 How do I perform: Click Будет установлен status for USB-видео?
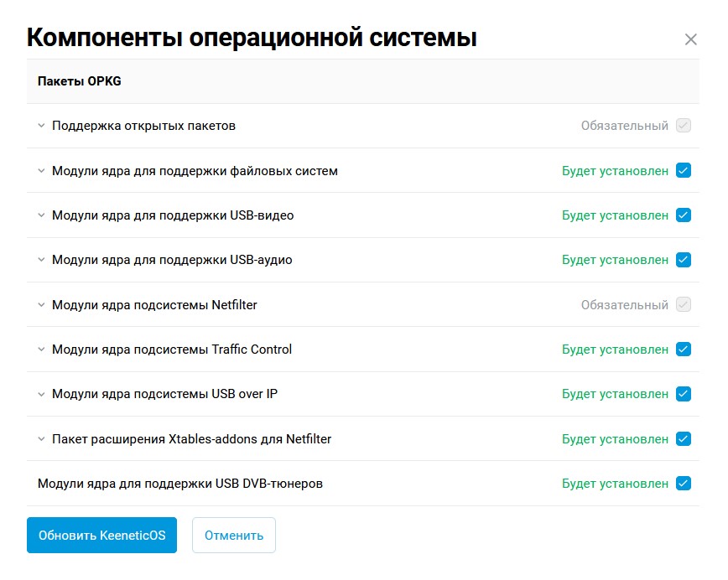pos(615,215)
